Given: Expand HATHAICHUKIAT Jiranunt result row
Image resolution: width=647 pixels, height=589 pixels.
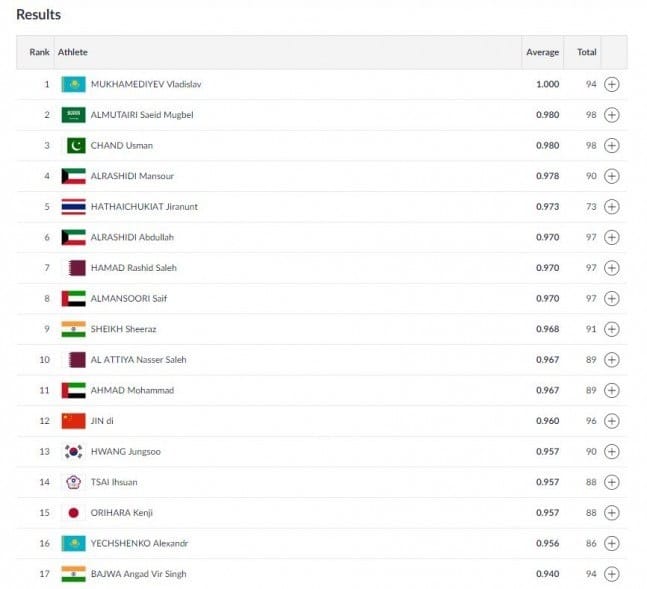Looking at the screenshot, I should point(612,207).
